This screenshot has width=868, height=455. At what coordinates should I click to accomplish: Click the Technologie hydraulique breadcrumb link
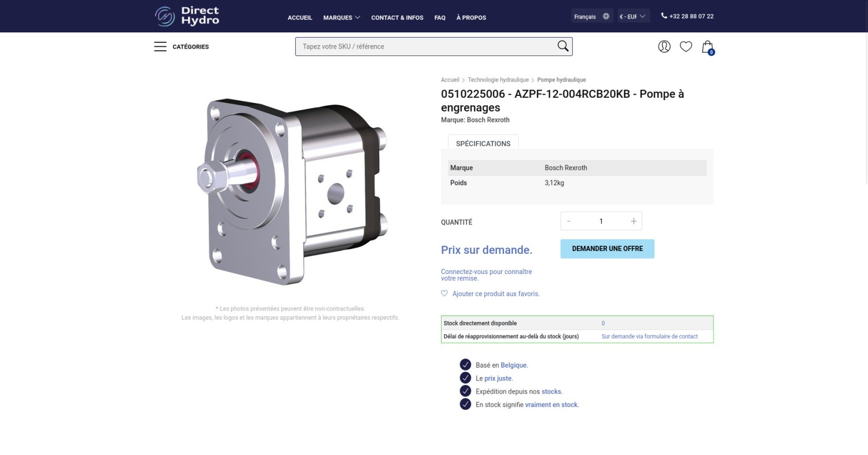point(498,80)
